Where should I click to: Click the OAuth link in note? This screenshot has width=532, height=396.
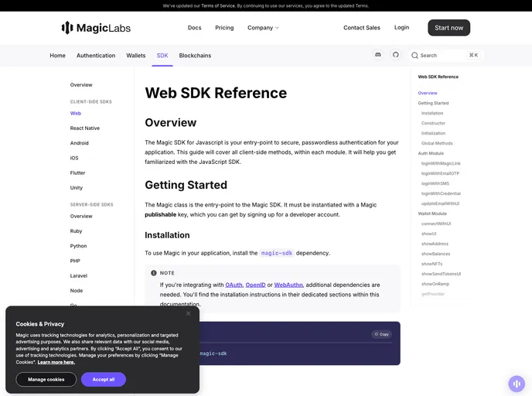[234, 285]
